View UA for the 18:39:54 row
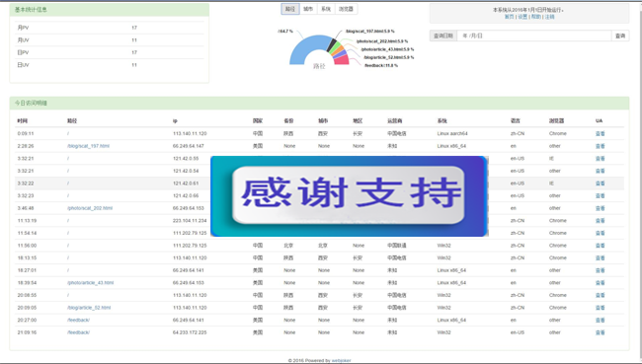642x364 pixels. pyautogui.click(x=600, y=282)
